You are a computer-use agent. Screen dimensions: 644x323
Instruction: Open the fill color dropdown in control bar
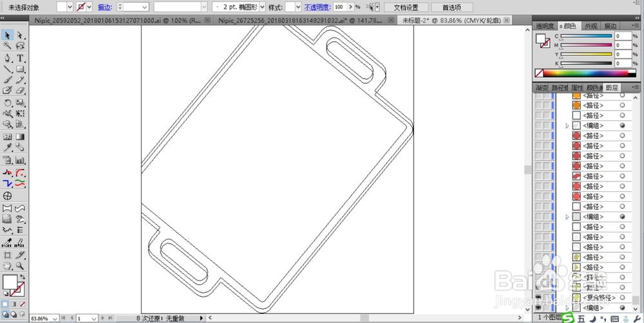(x=69, y=7)
